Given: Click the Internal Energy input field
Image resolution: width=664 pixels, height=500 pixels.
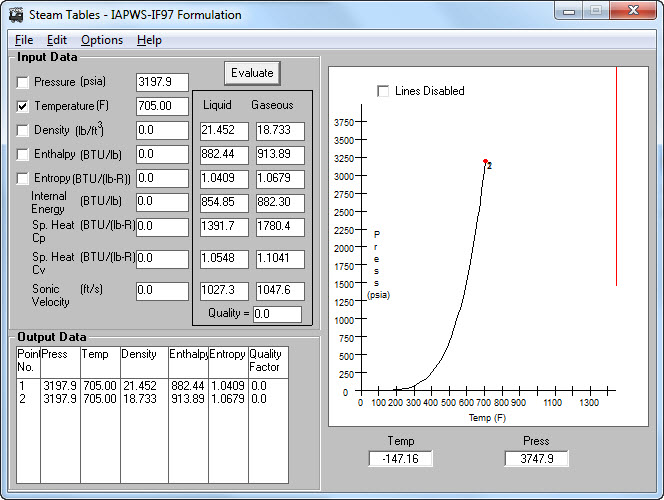Looking at the screenshot, I should pyautogui.click(x=162, y=202).
